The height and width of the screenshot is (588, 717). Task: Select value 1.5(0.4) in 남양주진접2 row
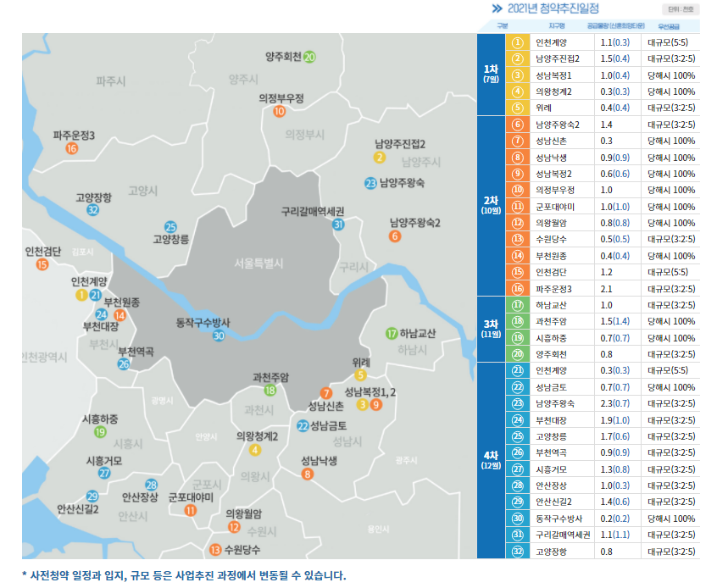tap(614, 58)
